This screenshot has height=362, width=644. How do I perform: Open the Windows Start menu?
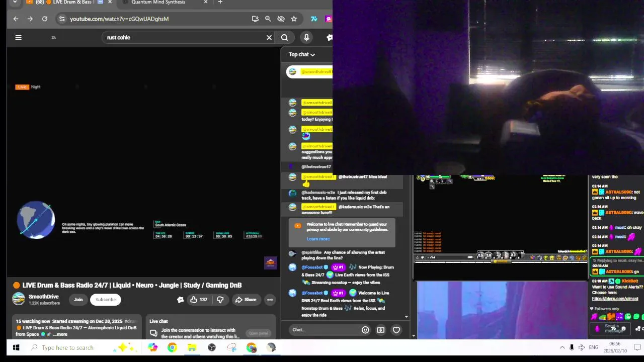tap(16, 347)
